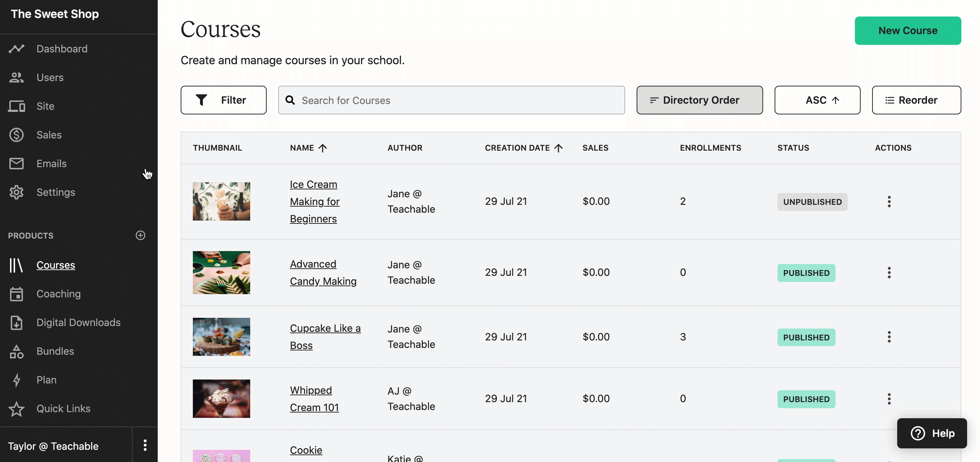
Task: Open the Directory Order sort dropdown
Action: [700, 100]
